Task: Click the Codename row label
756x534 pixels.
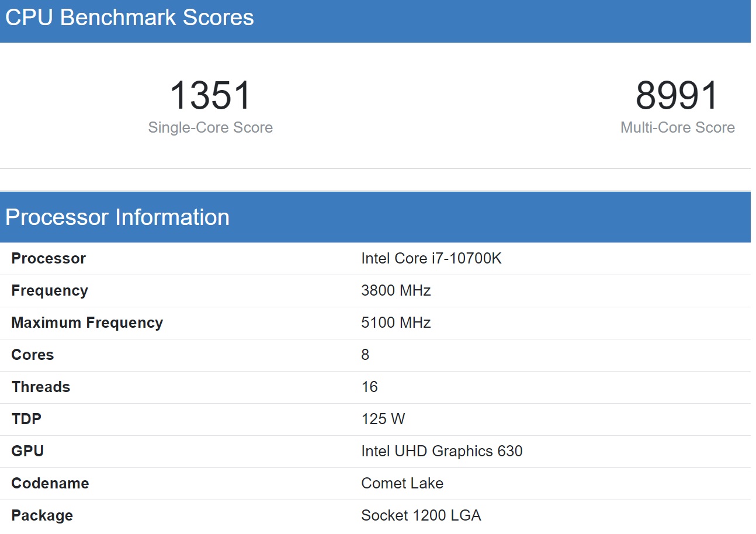Action: pos(50,483)
